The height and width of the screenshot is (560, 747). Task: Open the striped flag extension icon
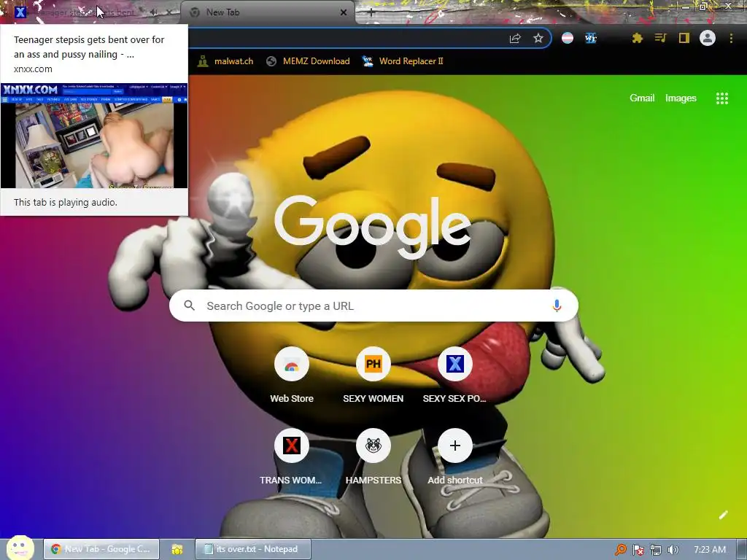[568, 38]
